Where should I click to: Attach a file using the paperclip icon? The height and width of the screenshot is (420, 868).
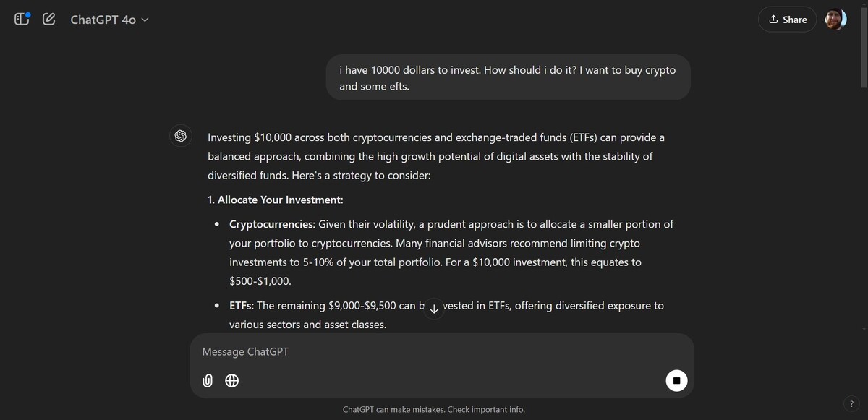[208, 380]
